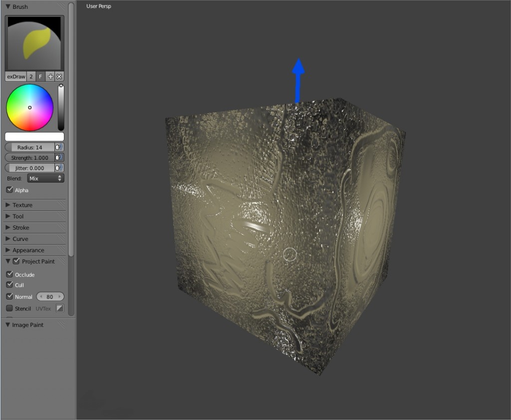Add a new brush with the plus icon

coord(51,76)
